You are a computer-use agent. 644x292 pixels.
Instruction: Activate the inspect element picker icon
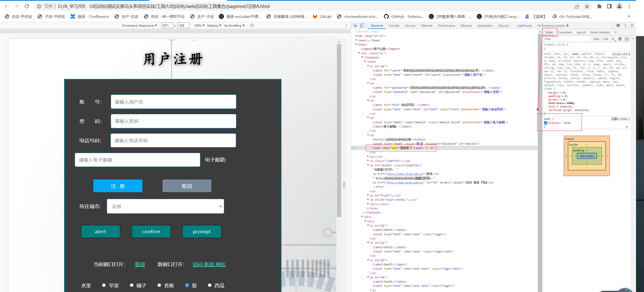355,26
